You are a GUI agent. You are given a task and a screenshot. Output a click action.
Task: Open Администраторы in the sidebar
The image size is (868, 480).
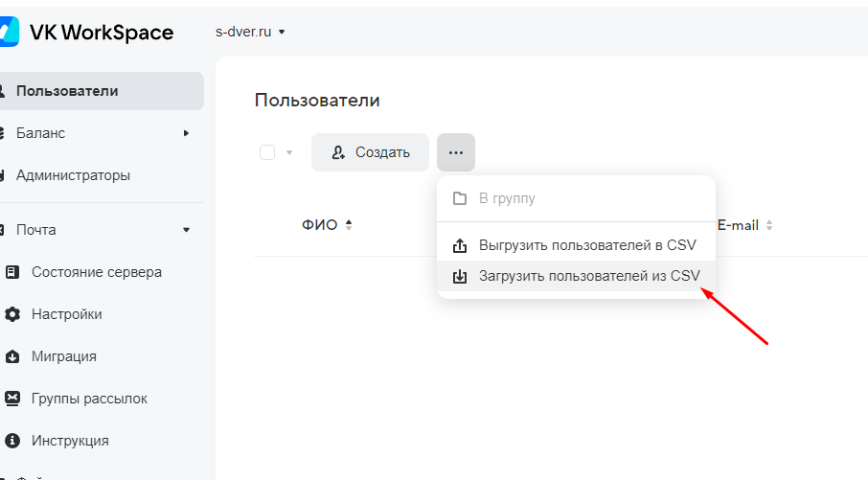tap(73, 175)
